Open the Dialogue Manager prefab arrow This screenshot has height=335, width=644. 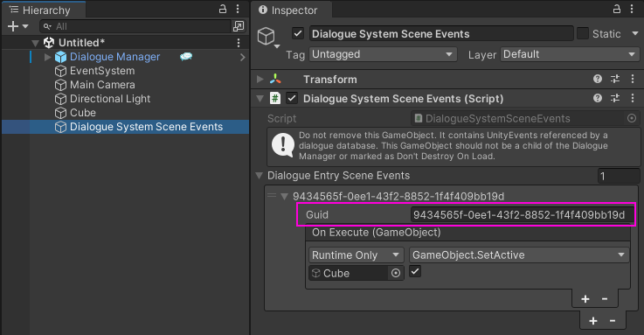coord(242,57)
